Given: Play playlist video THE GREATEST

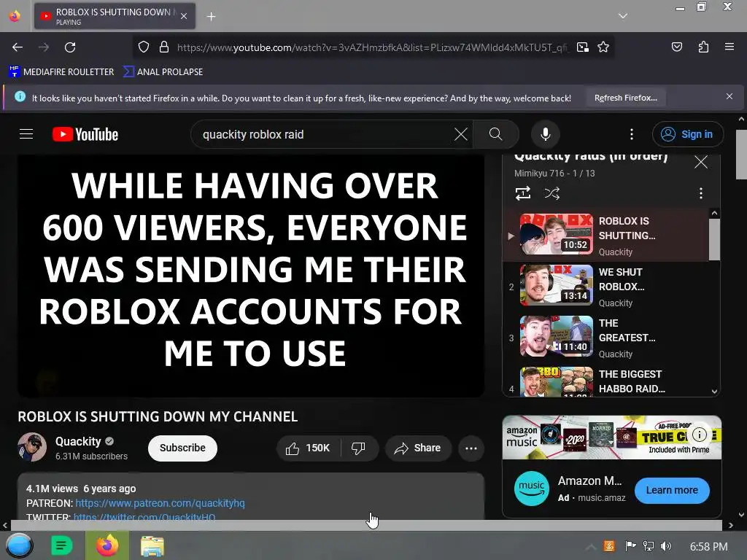Looking at the screenshot, I should pos(605,337).
